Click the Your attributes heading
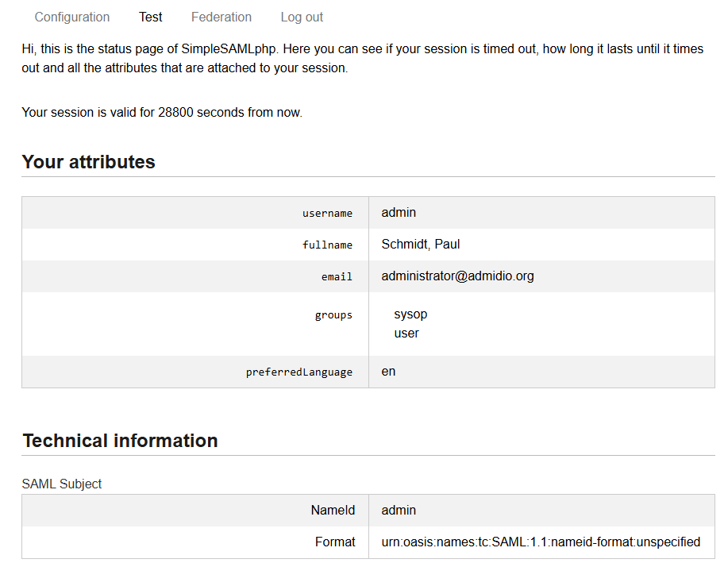Image resolution: width=728 pixels, height=563 pixels. click(88, 162)
